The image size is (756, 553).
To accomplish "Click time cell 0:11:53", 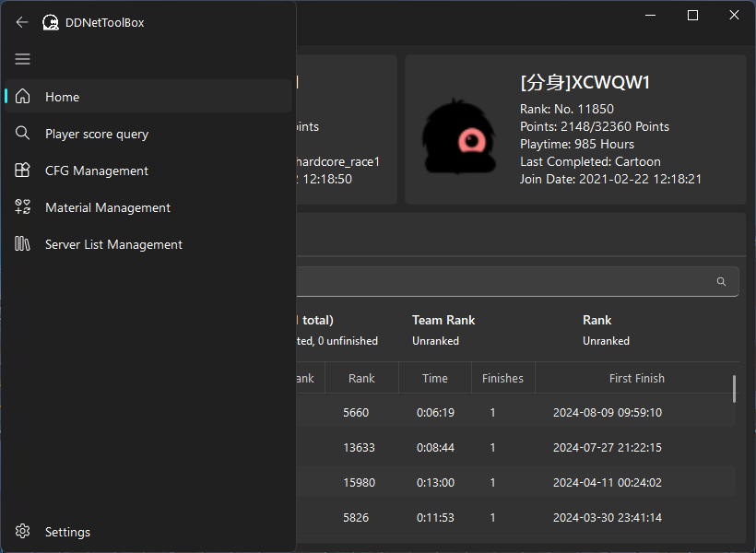I will pyautogui.click(x=435, y=518).
